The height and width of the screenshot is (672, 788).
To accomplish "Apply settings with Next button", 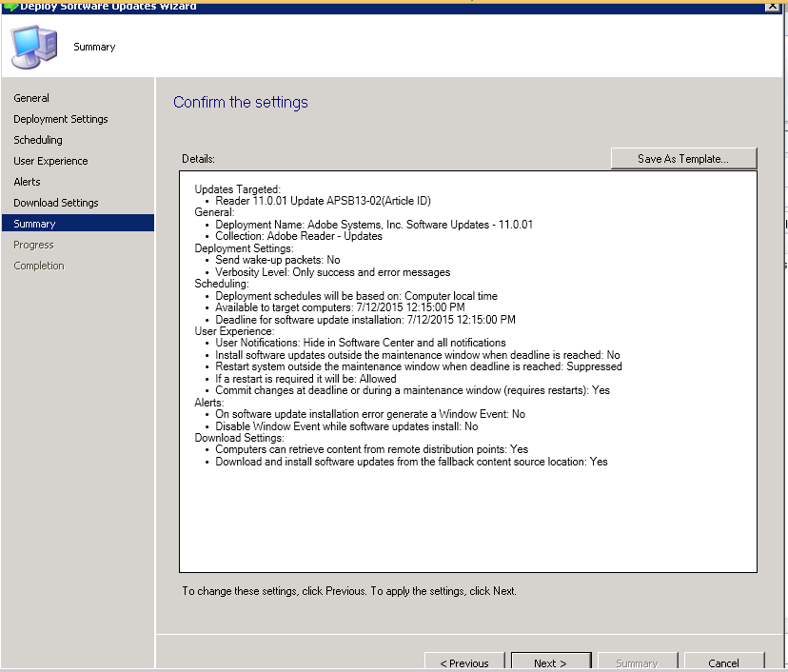I will click(551, 662).
